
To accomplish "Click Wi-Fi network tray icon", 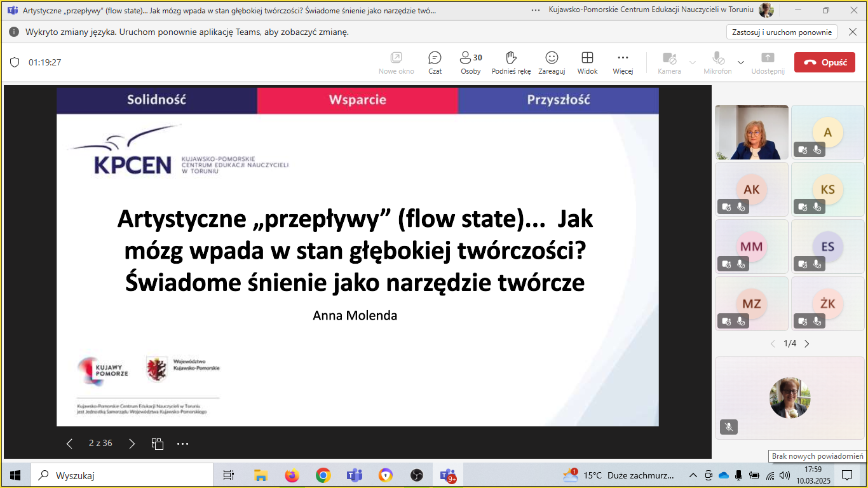I will pos(770,475).
